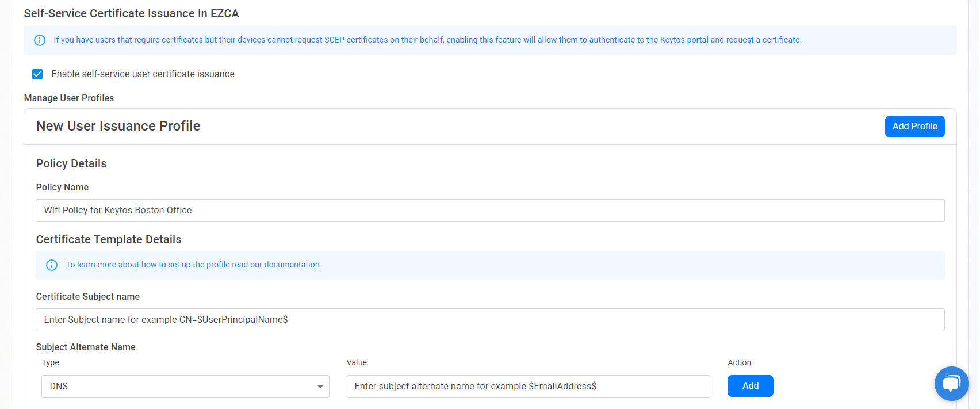The image size is (980, 409).
Task: Open the Subject Alternate Name Type dropdown
Action: tap(185, 387)
